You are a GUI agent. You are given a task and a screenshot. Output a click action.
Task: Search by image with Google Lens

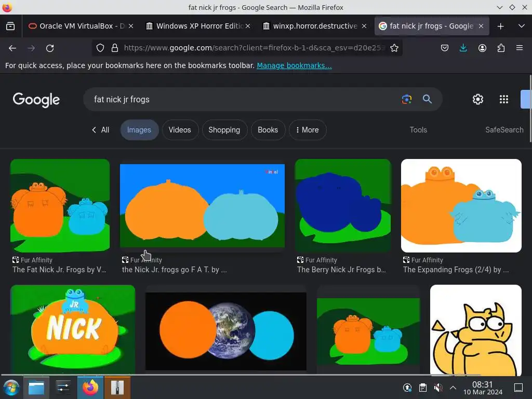(x=406, y=99)
